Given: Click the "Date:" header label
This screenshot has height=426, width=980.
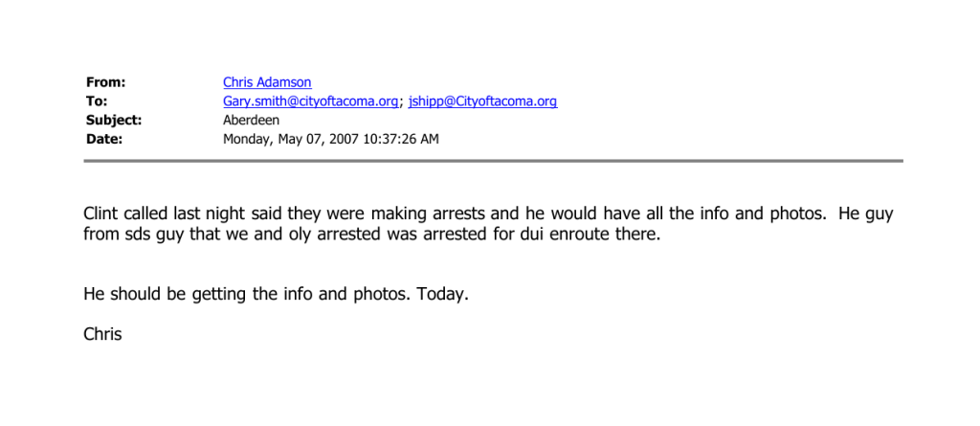Looking at the screenshot, I should [x=104, y=139].
